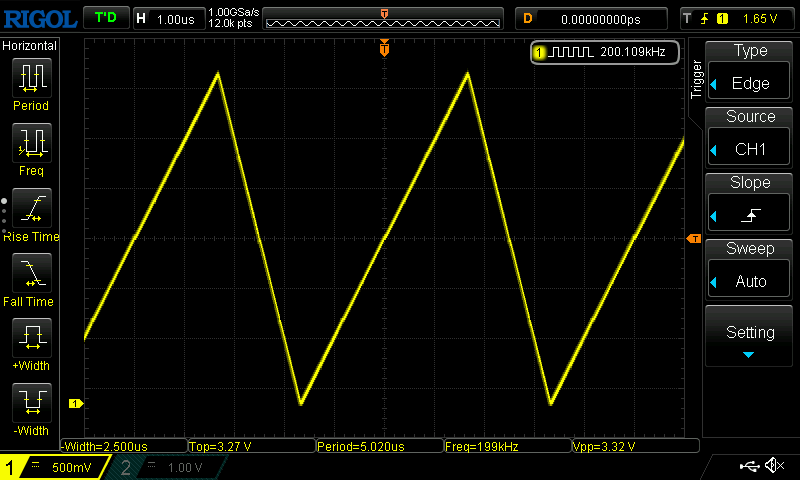Image resolution: width=800 pixels, height=480 pixels.
Task: Click the 200.109kHz counter value
Action: click(633, 52)
